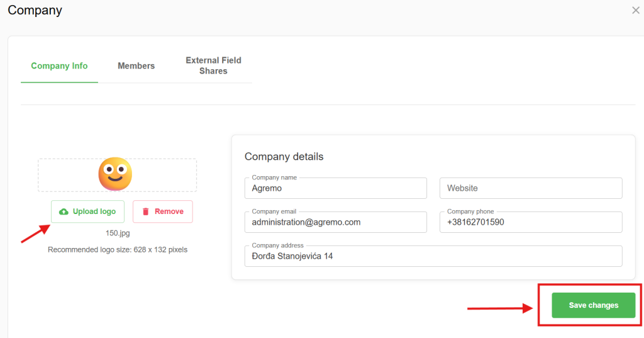Click the Company details heading
The width and height of the screenshot is (644, 338).
click(284, 157)
